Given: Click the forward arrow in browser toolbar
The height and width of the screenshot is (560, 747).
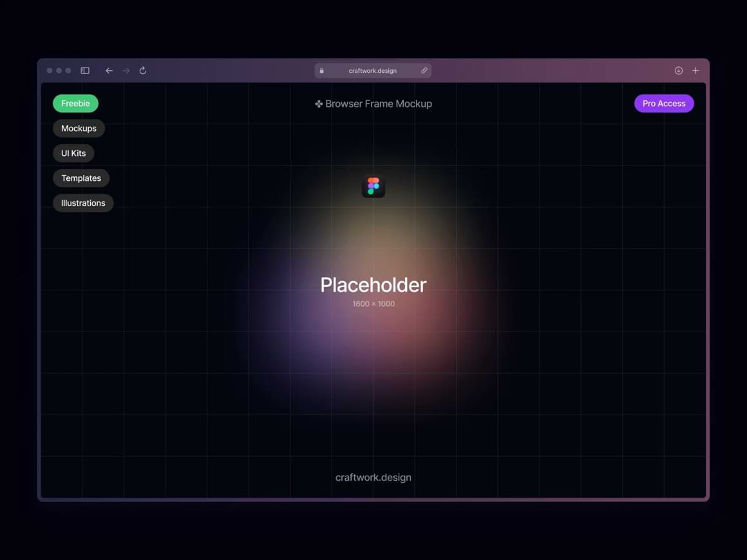Looking at the screenshot, I should pos(126,71).
